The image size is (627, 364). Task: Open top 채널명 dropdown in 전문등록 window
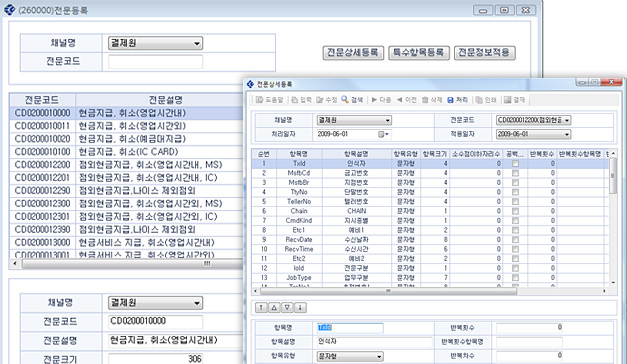pos(155,43)
